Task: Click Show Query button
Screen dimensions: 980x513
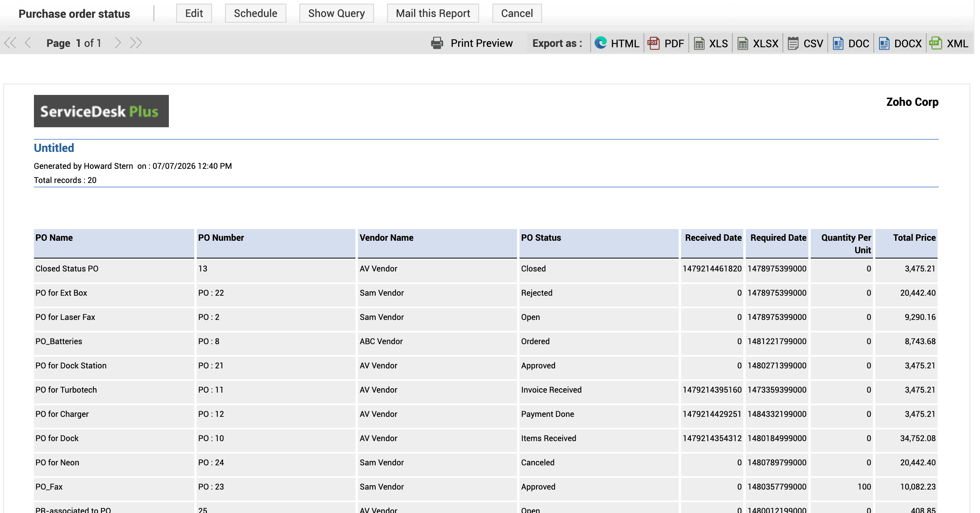Action: point(336,13)
